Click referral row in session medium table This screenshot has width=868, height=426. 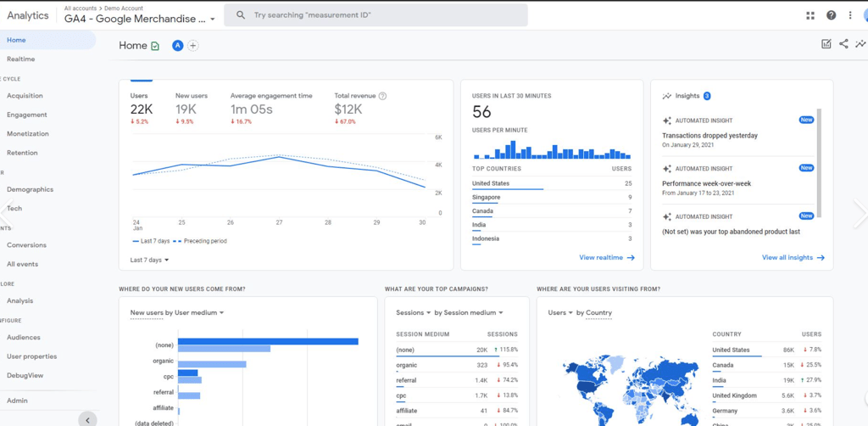(x=457, y=380)
